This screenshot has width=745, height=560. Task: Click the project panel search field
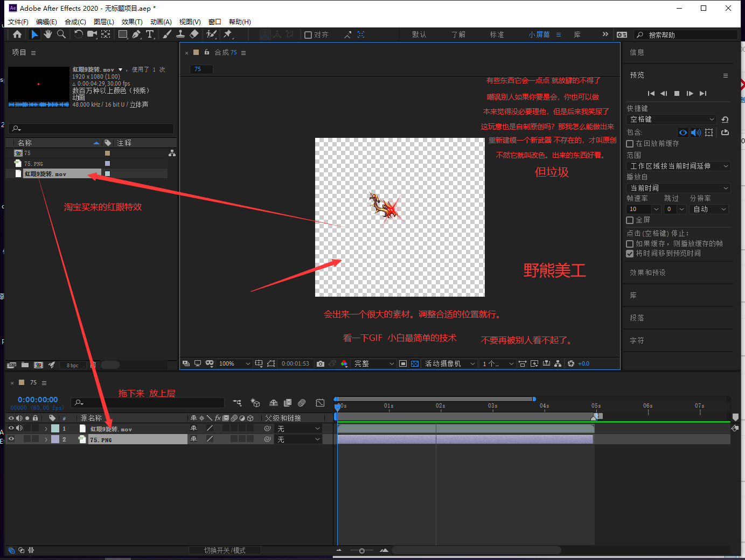92,129
